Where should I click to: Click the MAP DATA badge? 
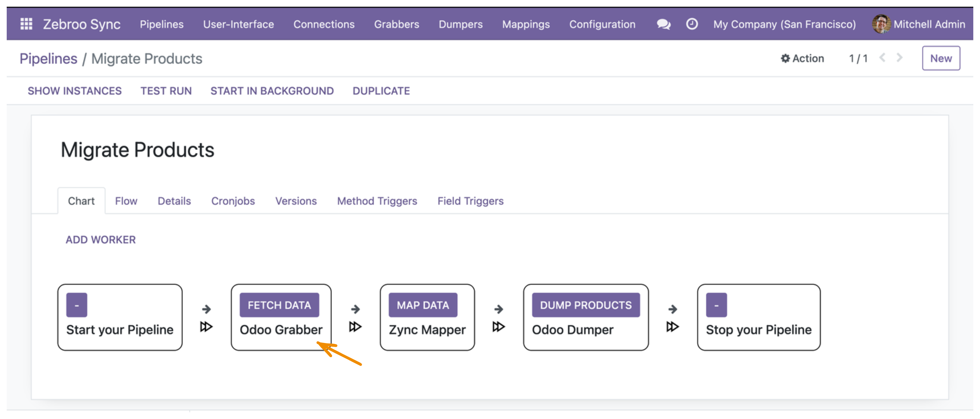(423, 305)
